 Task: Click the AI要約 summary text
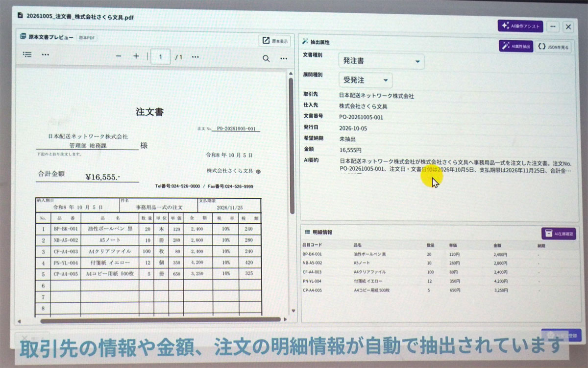pyautogui.click(x=456, y=166)
